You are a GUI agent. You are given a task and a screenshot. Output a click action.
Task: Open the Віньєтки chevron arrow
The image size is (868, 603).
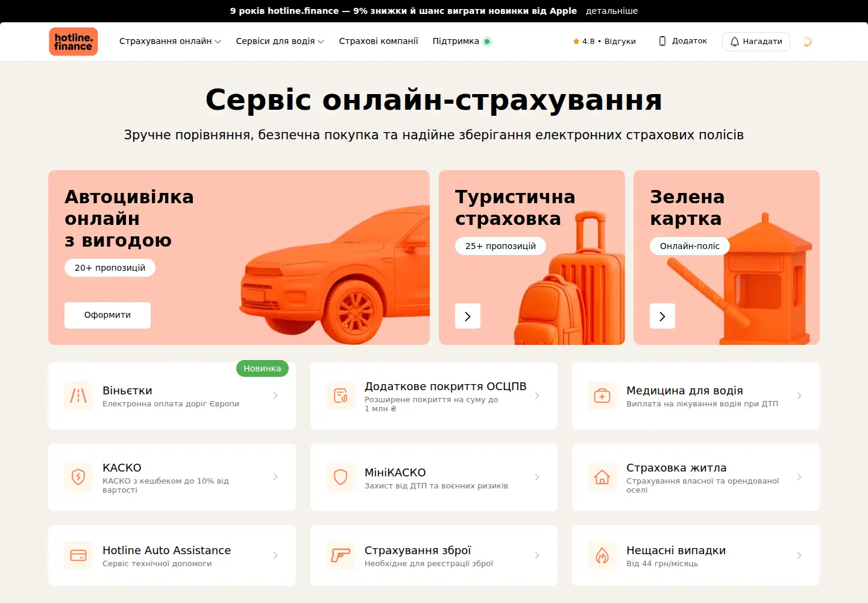(x=275, y=396)
